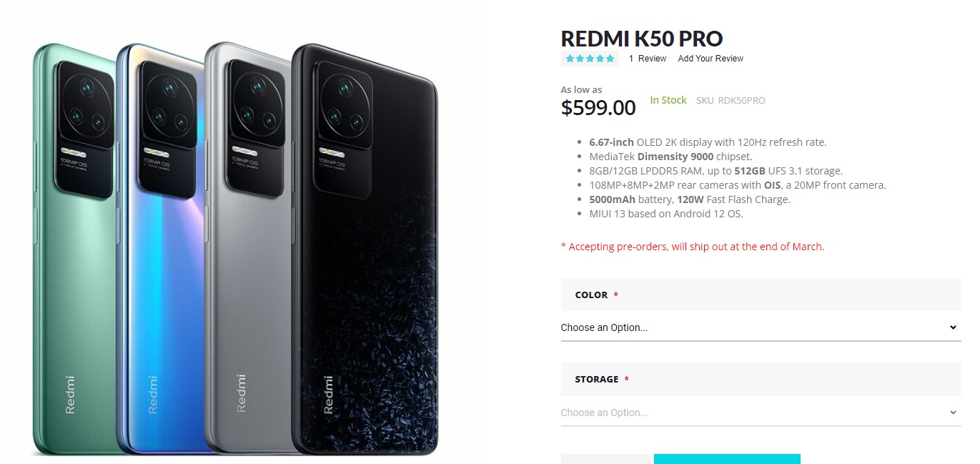Open the STORAGE option dropdown
The width and height of the screenshot is (980, 464).
coord(761,412)
